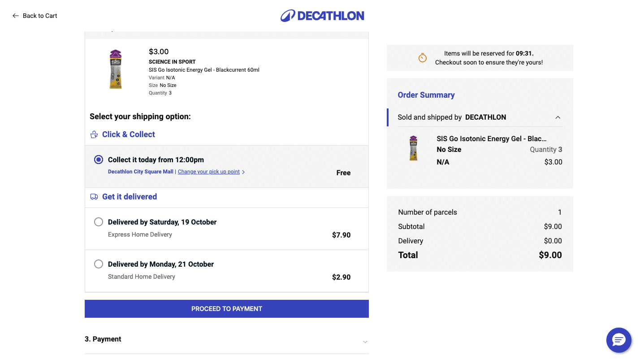Viewport: 644px width, 363px height.
Task: Click the Decathlon logo
Action: click(x=322, y=16)
